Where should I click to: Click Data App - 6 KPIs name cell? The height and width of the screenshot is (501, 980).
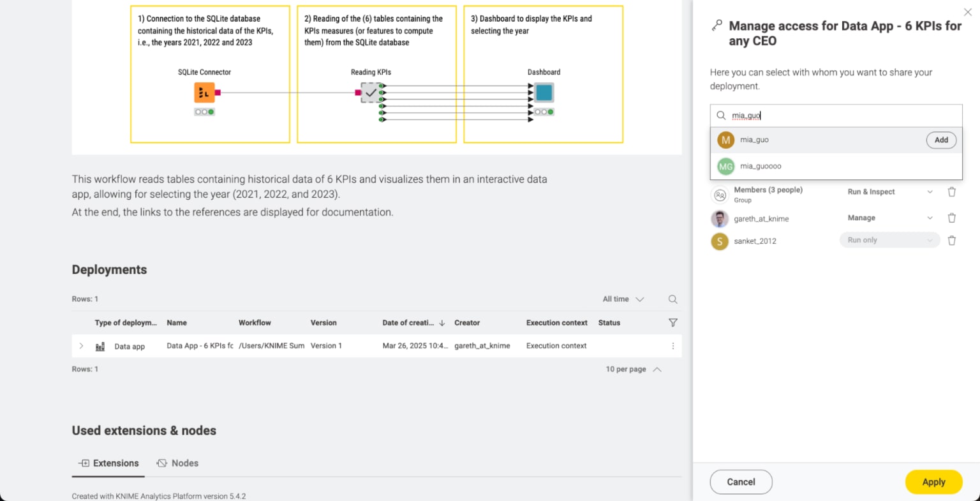tap(200, 346)
